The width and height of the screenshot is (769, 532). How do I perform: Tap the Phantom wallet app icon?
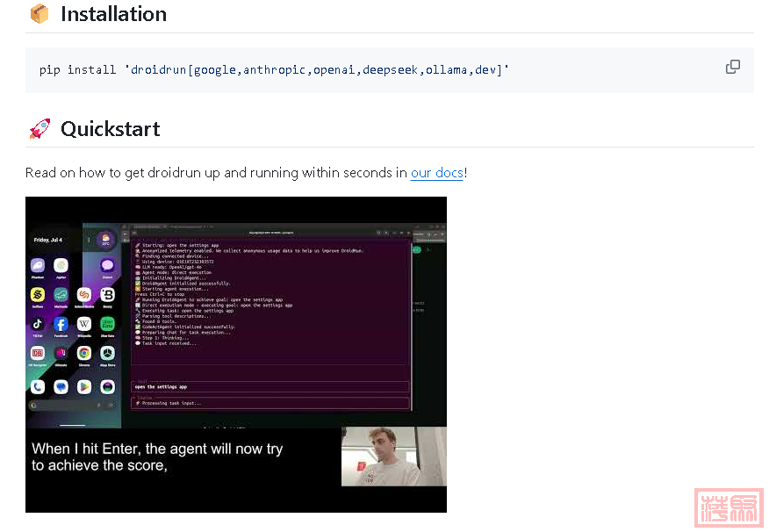point(38,265)
